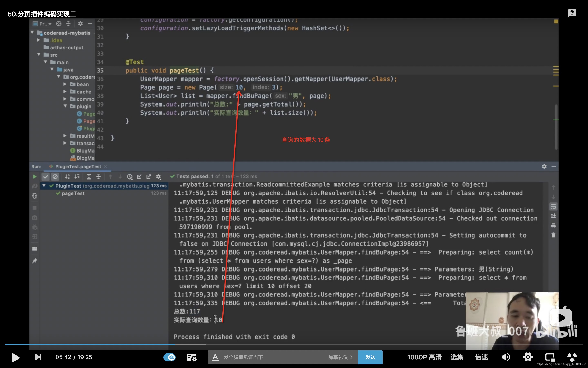This screenshot has width=588, height=368.
Task: Open video player settings gear
Action: pos(528,357)
